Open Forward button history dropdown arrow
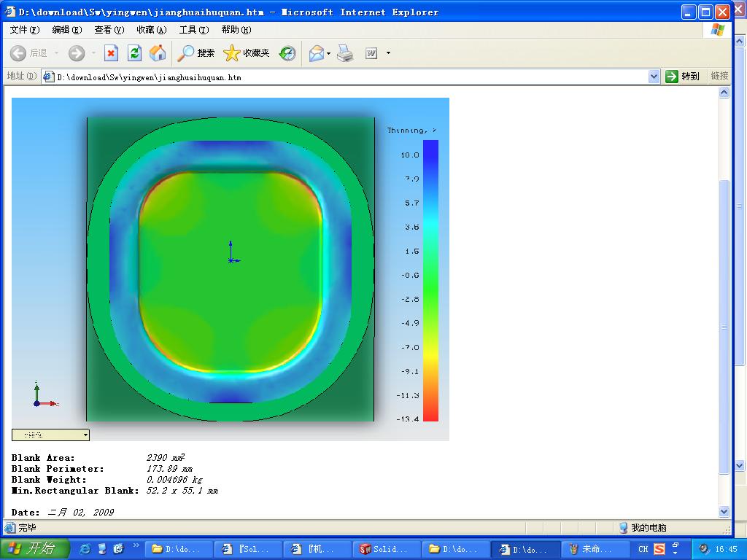747x560 pixels. [94, 52]
